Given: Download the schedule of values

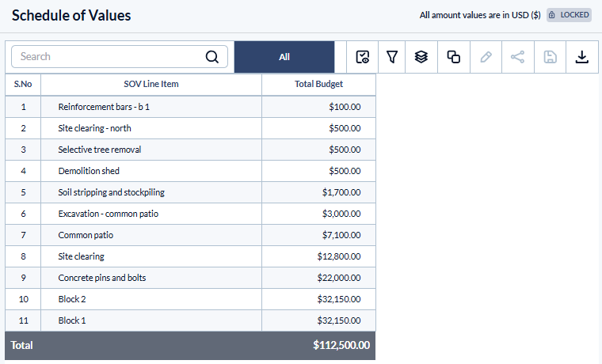Looking at the screenshot, I should pos(582,57).
